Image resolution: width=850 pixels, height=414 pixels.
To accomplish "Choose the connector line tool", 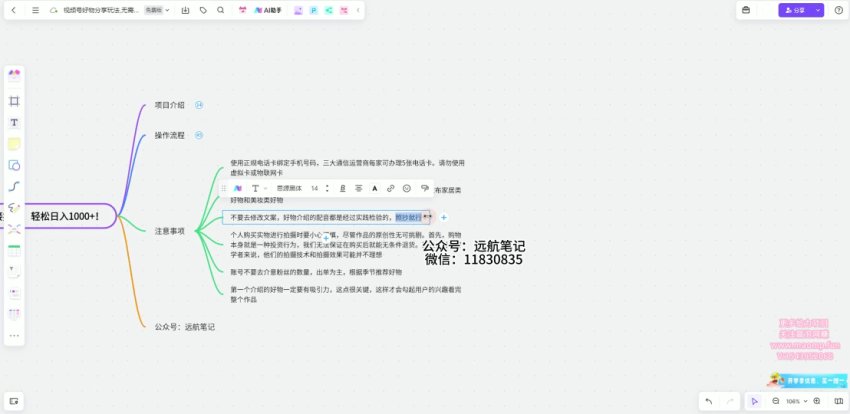I will (x=14, y=186).
